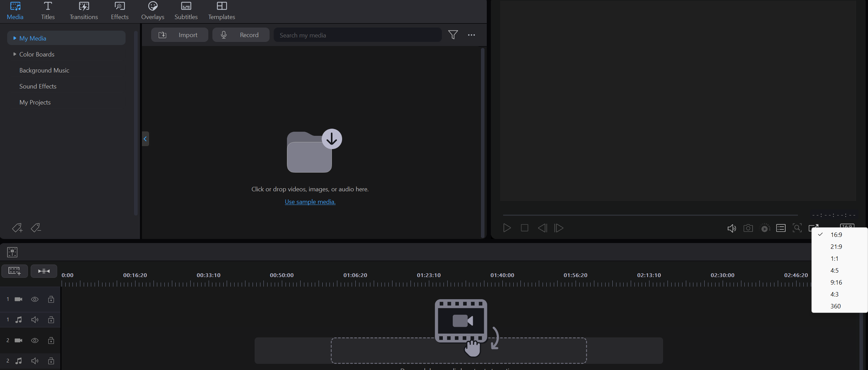Open the Subtitles tab

coord(186,11)
